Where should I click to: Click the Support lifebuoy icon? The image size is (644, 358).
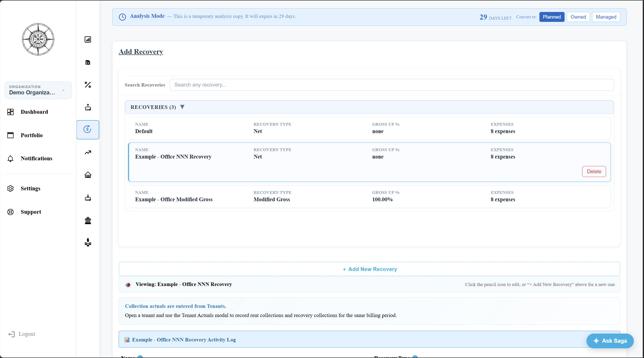point(10,212)
